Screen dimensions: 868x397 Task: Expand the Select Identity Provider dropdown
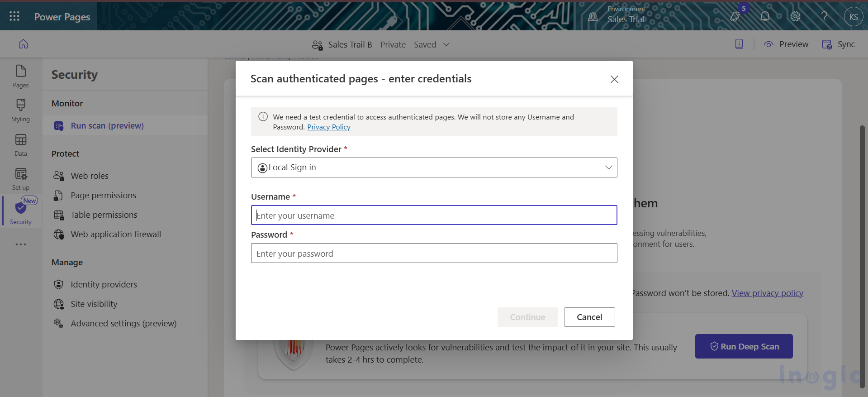pyautogui.click(x=434, y=167)
